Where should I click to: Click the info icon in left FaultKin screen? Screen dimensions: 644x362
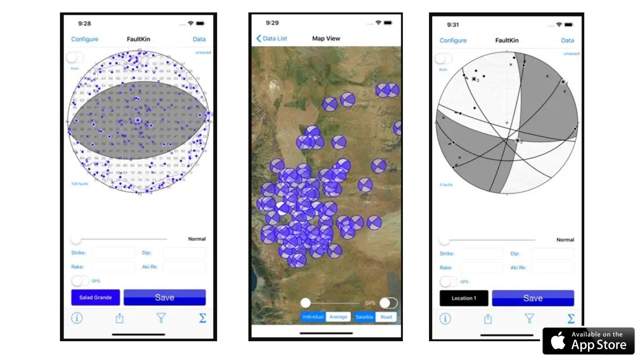[78, 318]
